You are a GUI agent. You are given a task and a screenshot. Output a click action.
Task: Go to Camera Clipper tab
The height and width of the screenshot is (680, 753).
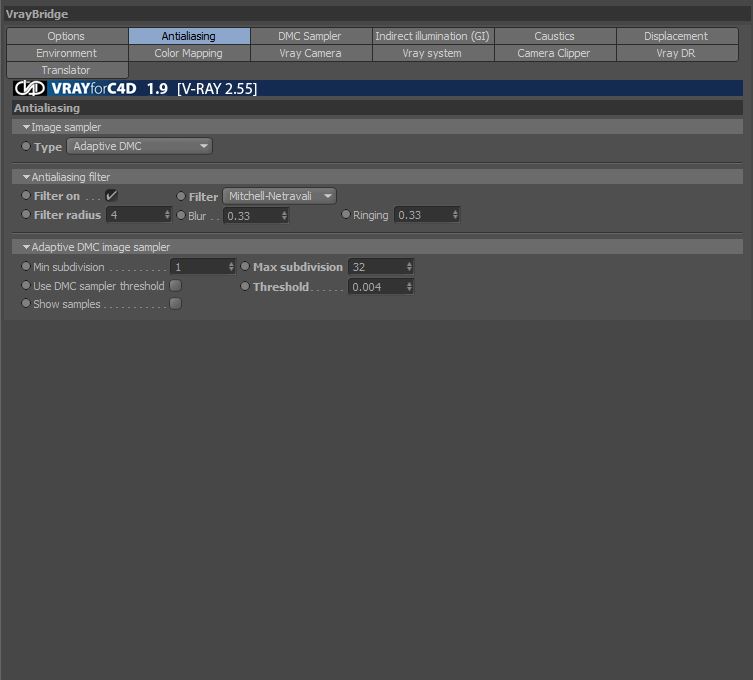pos(555,53)
